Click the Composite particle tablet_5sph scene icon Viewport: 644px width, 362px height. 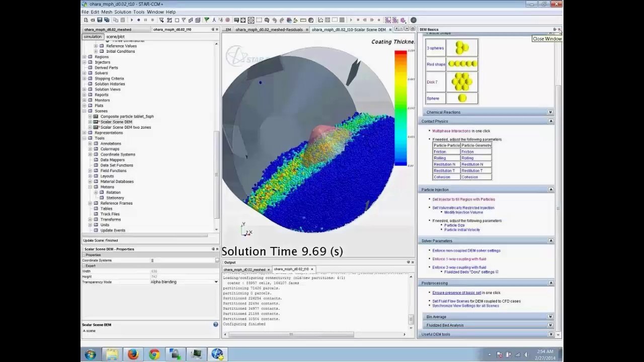point(96,116)
